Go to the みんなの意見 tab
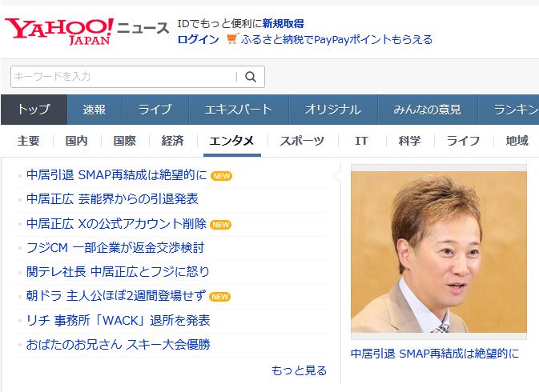The height and width of the screenshot is (392, 539). [x=428, y=110]
